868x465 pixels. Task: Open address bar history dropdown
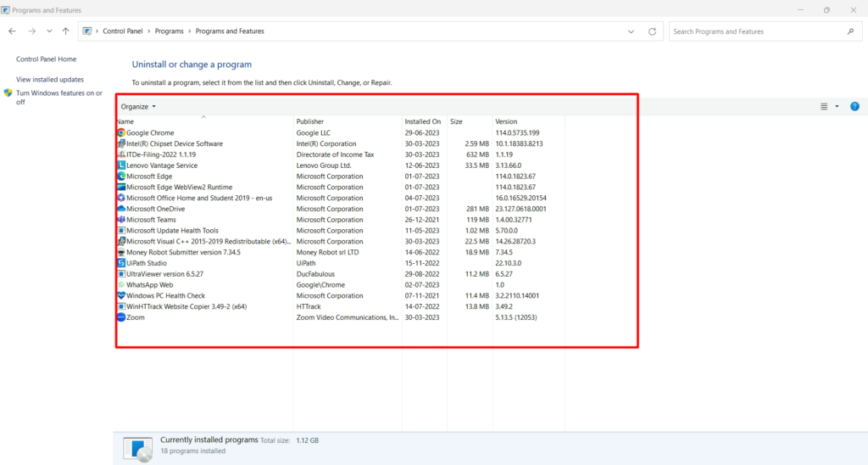pyautogui.click(x=631, y=31)
